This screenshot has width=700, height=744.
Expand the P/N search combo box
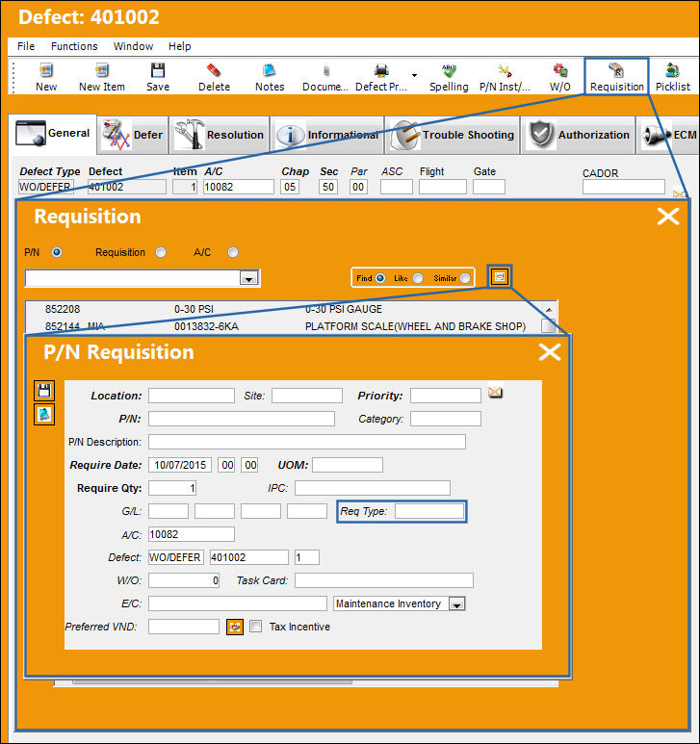pos(248,278)
